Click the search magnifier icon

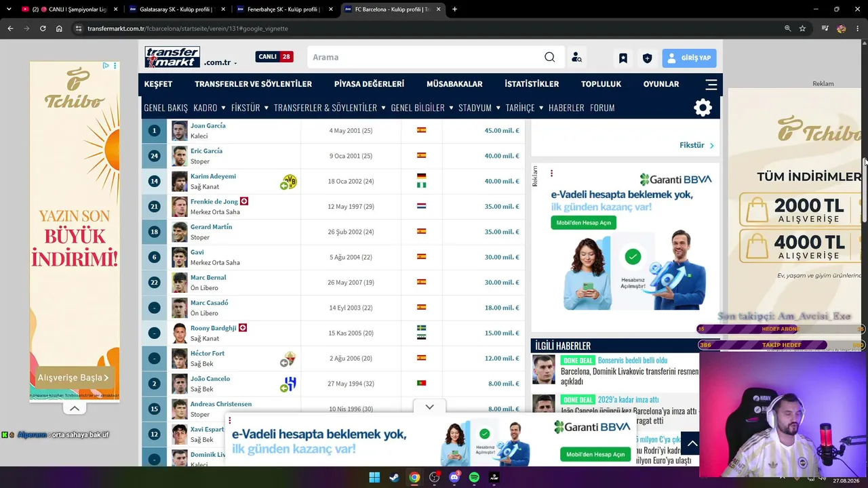550,57
